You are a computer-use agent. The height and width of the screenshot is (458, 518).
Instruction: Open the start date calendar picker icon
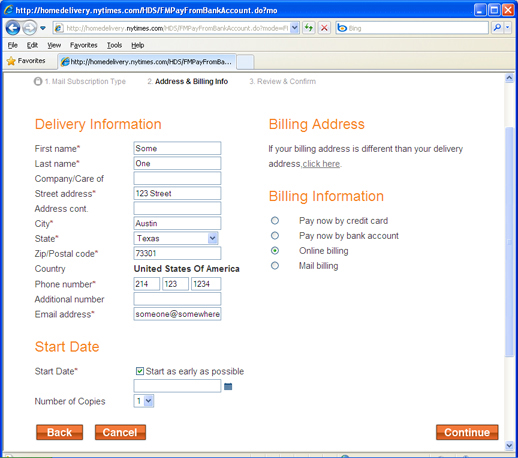point(228,386)
